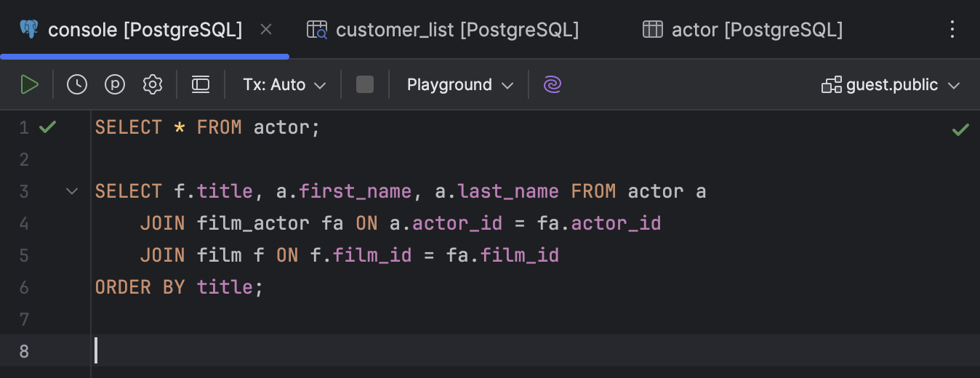
Task: Switch to the actor [PostgreSQL] tab
Action: (743, 30)
